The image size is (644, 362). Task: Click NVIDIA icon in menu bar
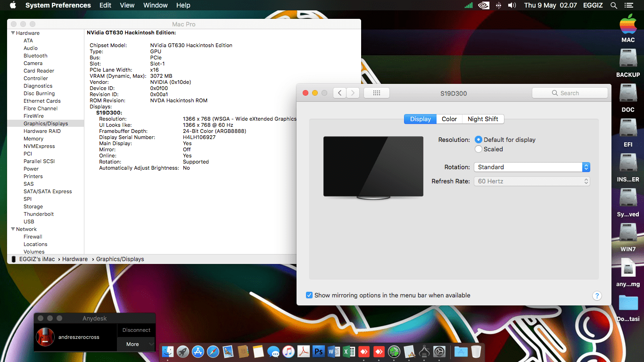[484, 5]
